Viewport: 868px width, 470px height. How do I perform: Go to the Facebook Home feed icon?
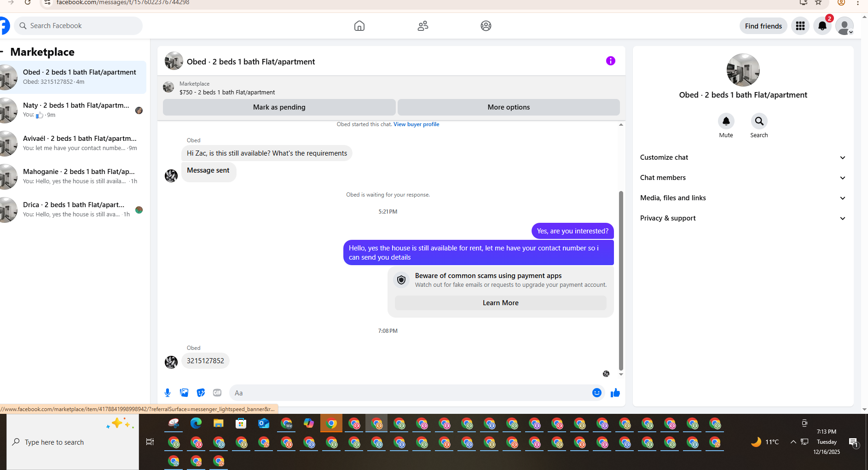point(359,26)
